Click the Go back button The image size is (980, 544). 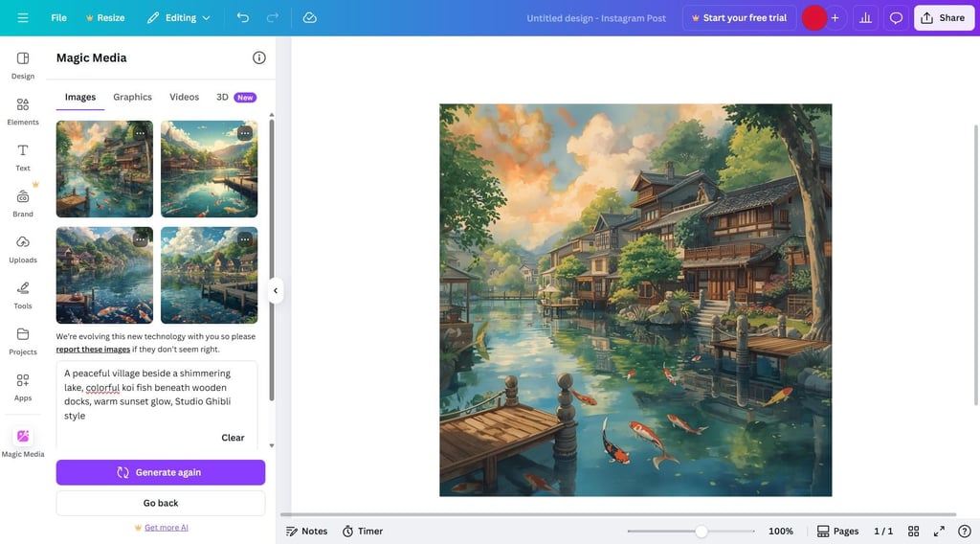point(161,503)
